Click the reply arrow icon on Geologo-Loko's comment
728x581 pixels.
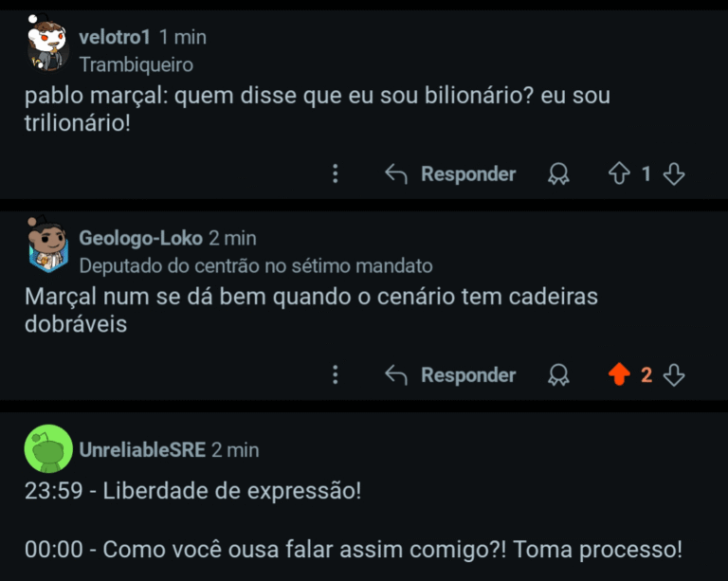tap(396, 375)
